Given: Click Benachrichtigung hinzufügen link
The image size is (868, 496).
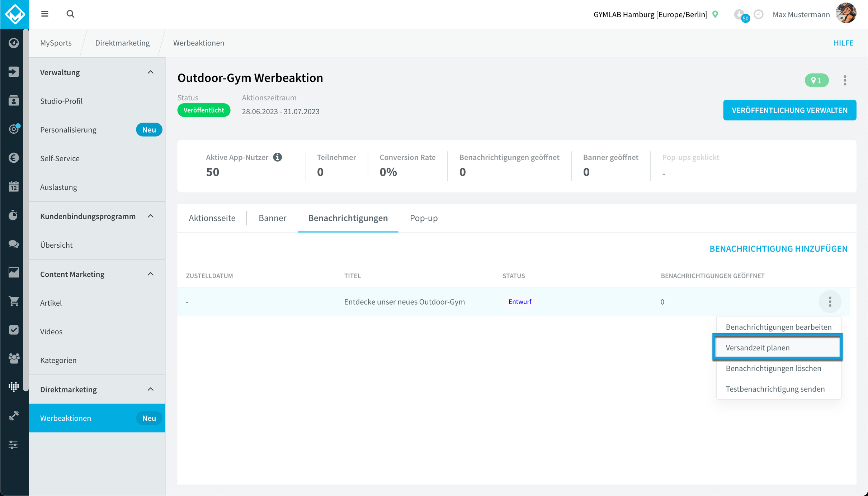Looking at the screenshot, I should point(778,249).
